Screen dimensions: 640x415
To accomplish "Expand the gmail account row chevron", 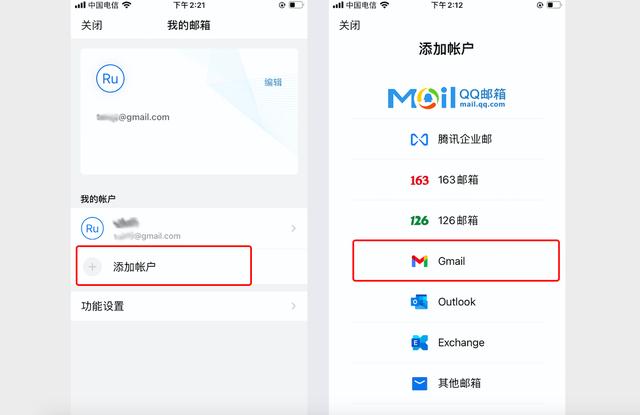I will point(293,228).
